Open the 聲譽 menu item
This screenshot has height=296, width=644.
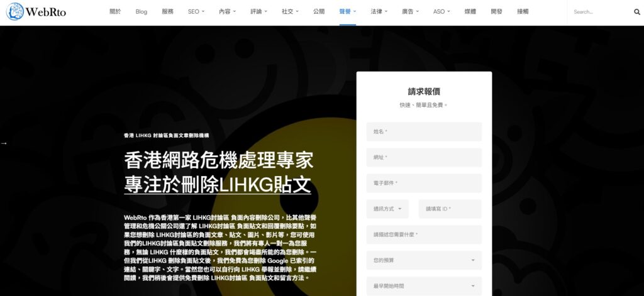(347, 11)
